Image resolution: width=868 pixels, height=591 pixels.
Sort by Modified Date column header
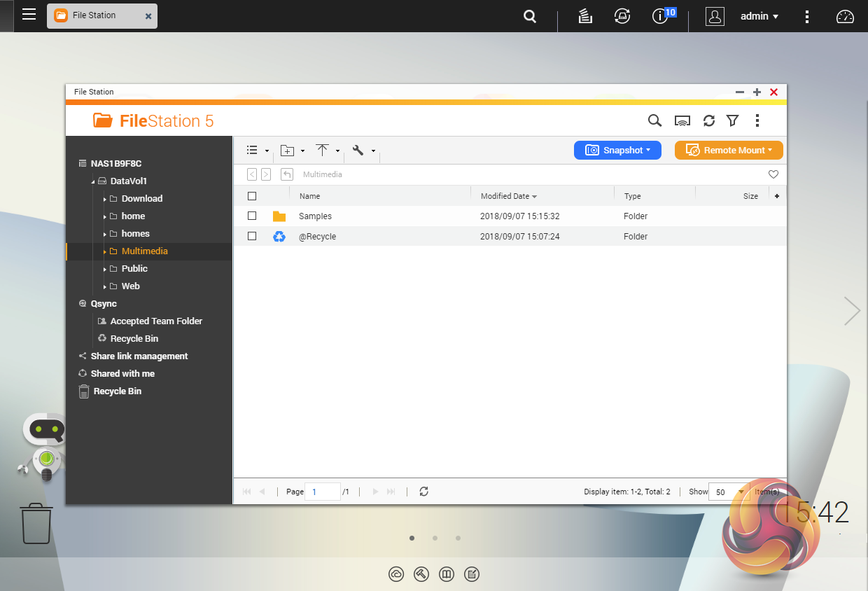(505, 196)
